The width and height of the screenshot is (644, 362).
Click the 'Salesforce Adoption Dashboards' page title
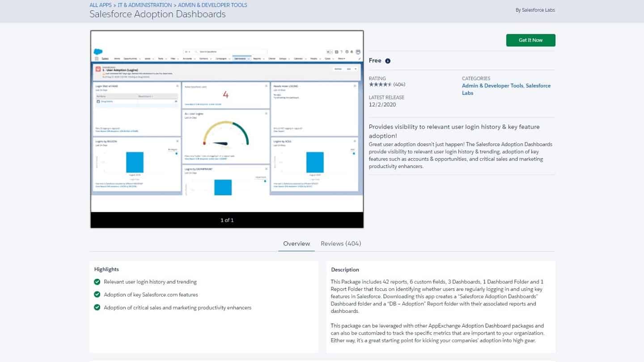click(x=157, y=14)
